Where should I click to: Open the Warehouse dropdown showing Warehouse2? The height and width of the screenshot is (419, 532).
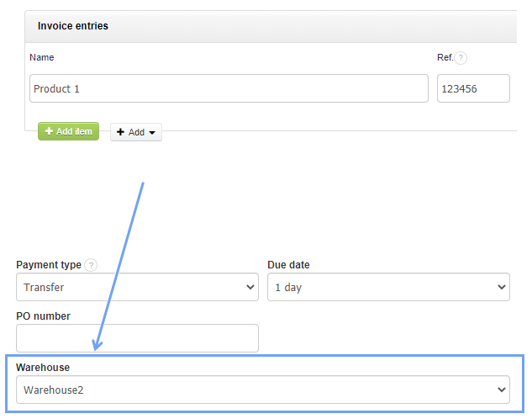263,390
